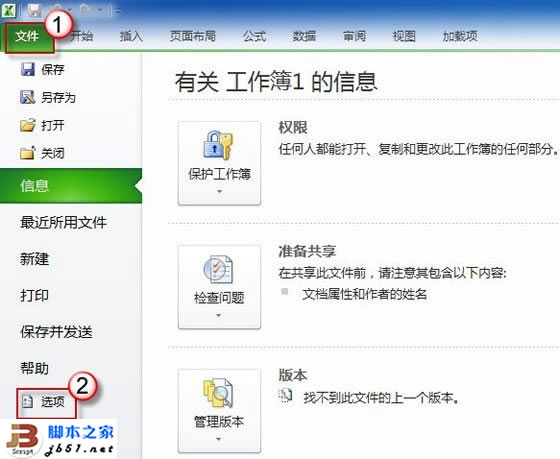Click the 关闭 close folder icon
Viewport: 560px width, 459px height.
tap(28, 153)
